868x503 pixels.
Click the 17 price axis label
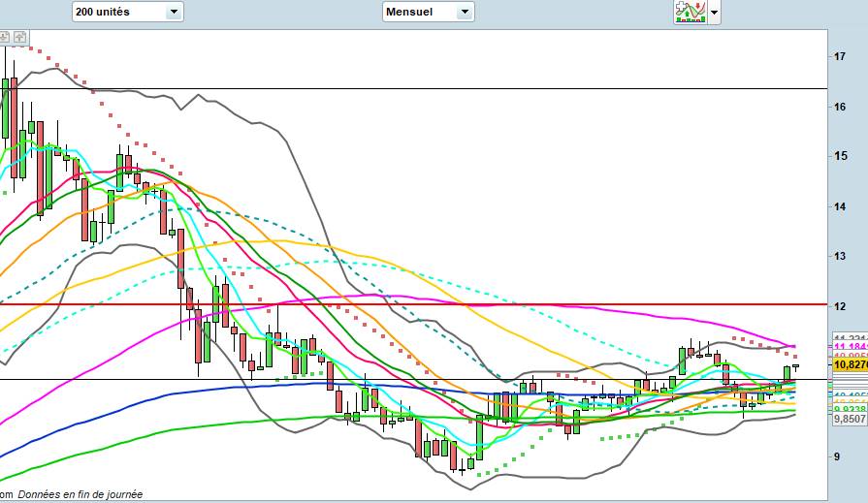[x=840, y=56]
